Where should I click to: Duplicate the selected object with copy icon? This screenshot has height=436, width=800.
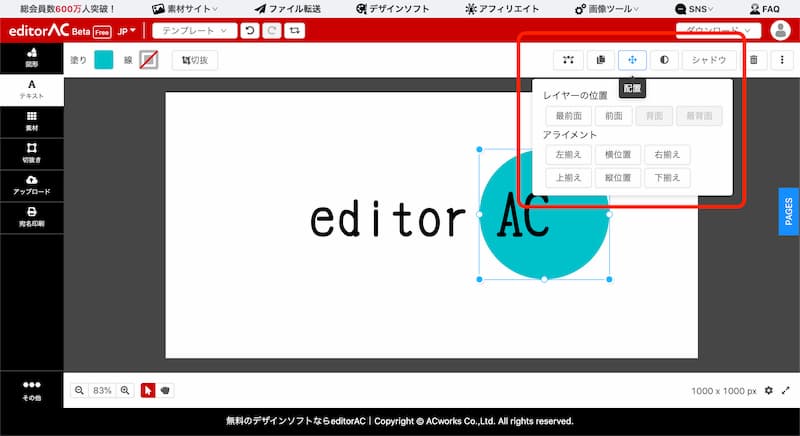click(601, 60)
